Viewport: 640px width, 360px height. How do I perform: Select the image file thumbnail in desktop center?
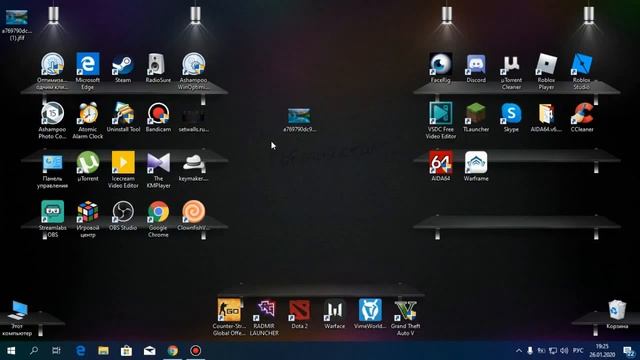point(299,120)
